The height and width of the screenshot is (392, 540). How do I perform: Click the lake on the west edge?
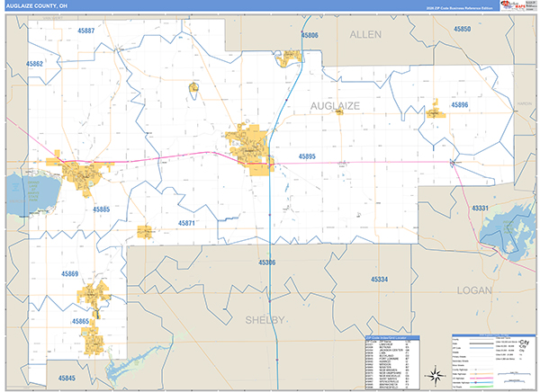24,192
